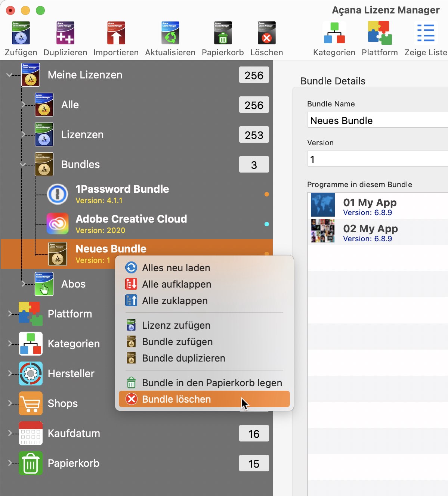Select the 'Version: 4.1.1' text

99,201
